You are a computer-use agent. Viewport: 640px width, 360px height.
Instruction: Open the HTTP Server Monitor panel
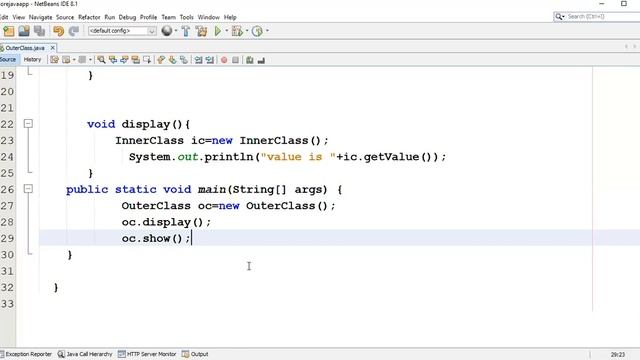coord(147,354)
